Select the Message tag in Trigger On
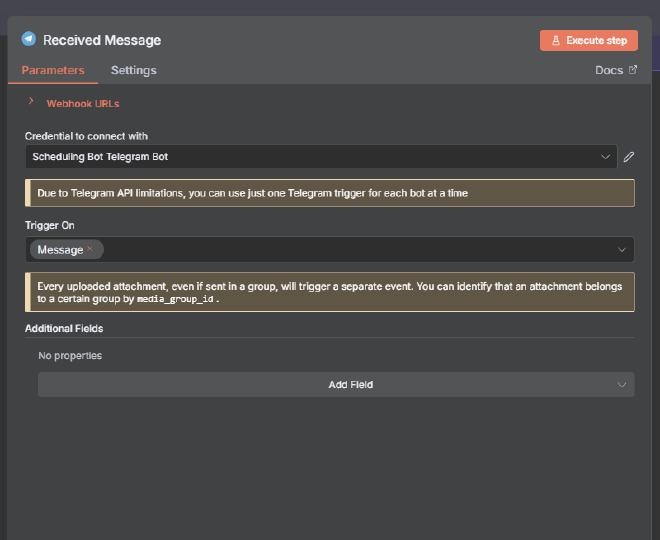The width and height of the screenshot is (660, 540). 59,250
